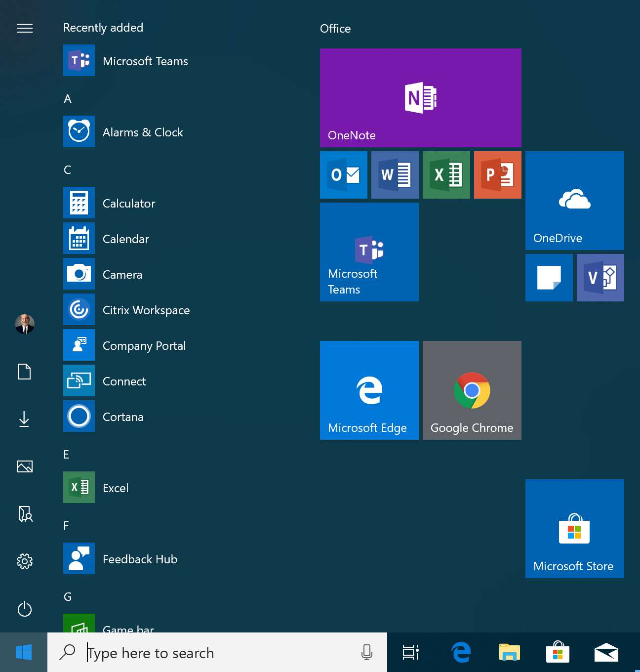
Task: Click the microphone icon in search box
Action: (367, 652)
